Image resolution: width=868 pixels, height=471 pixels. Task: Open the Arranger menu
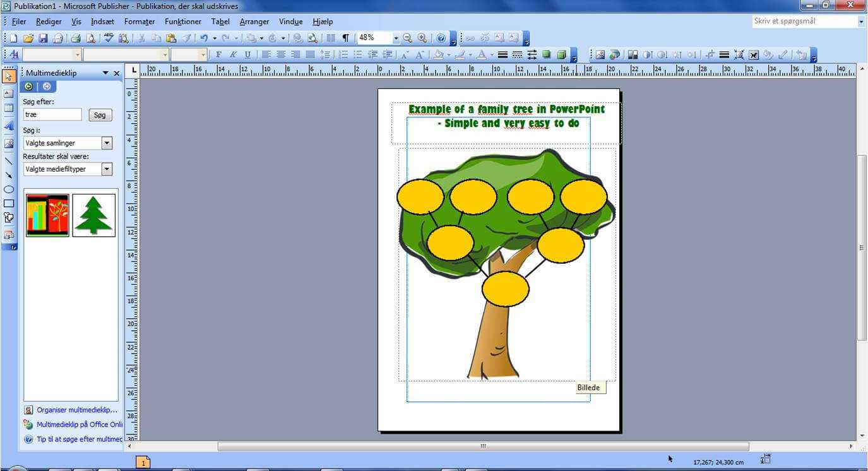(x=254, y=21)
